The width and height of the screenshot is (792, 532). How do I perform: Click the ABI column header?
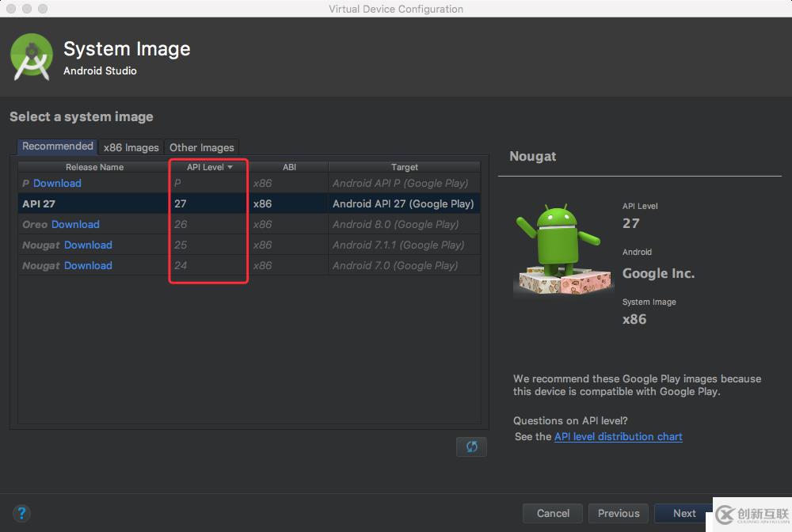[289, 167]
